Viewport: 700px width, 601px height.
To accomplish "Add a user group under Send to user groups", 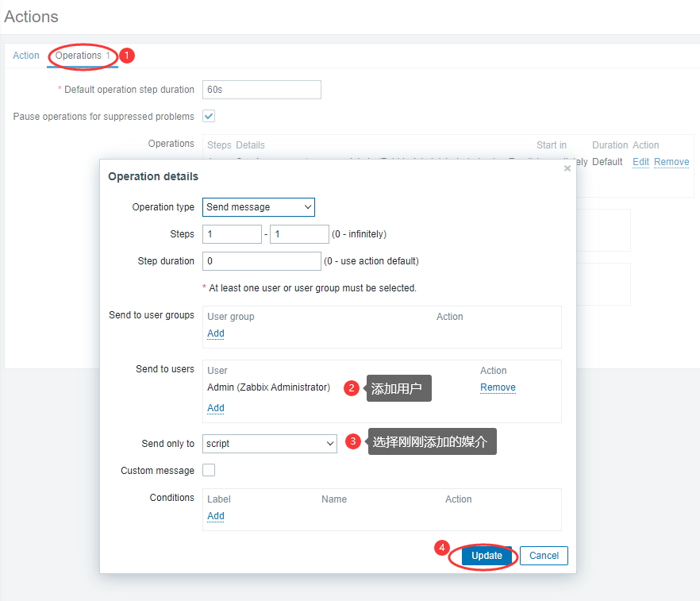I will click(216, 333).
